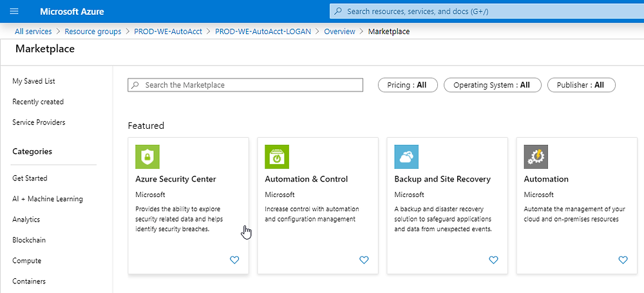
Task: Click Microsoft publisher under Azure Security Center
Action: tap(150, 194)
